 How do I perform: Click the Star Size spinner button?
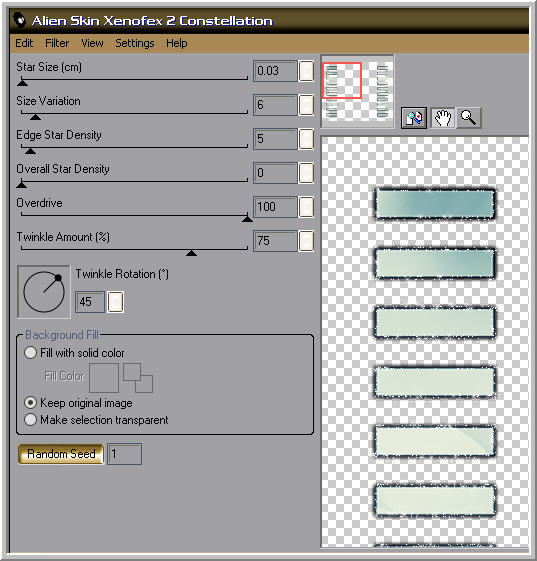(307, 71)
